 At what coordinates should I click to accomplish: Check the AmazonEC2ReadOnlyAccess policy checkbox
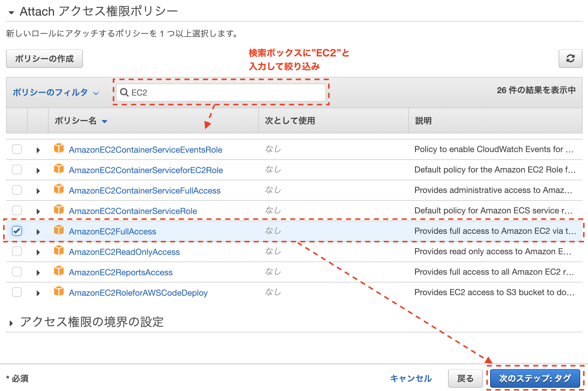pos(17,251)
